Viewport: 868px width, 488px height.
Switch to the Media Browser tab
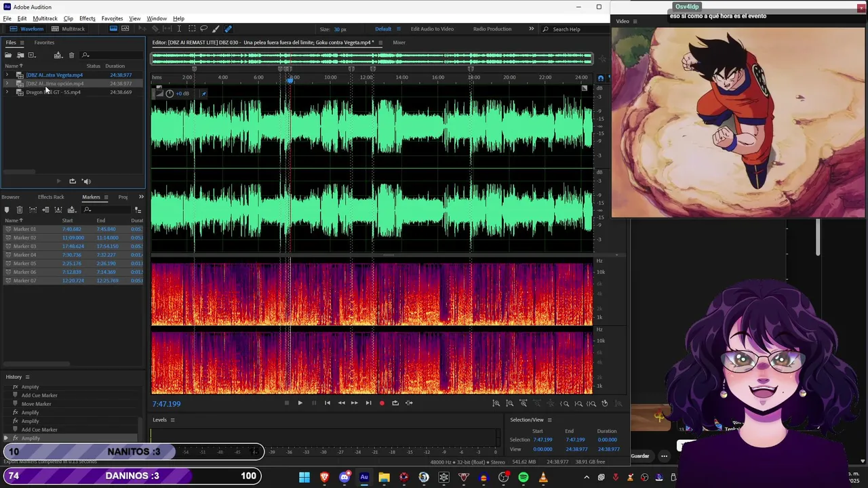click(x=10, y=197)
